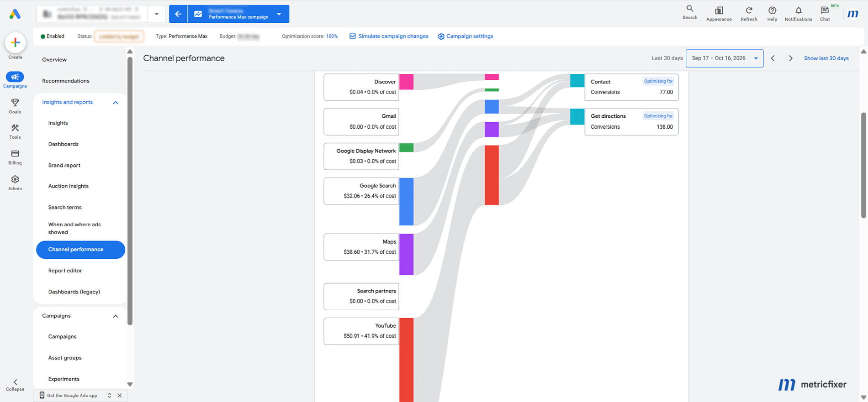Open Experiments
The image size is (868, 402).
(x=64, y=379)
